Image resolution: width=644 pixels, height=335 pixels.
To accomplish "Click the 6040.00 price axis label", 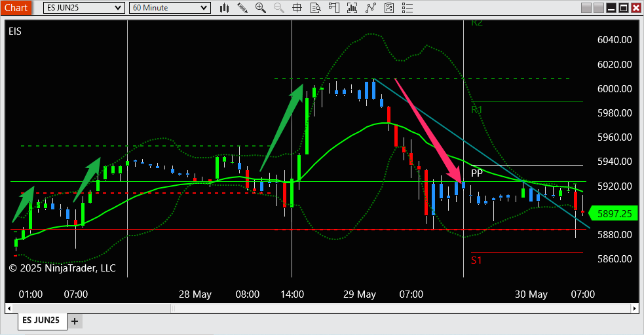I will pos(615,40).
